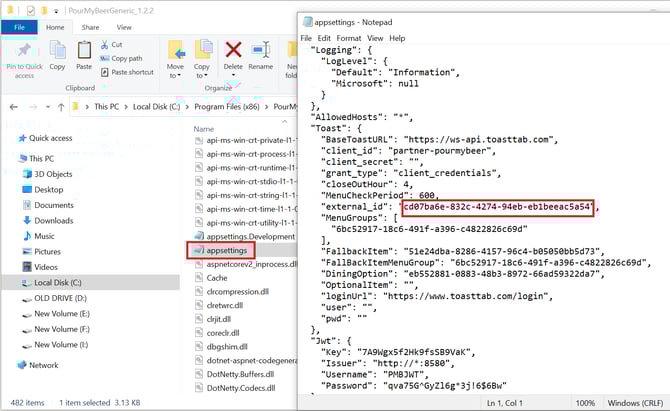
Task: Select the Cache folder in file list
Action: [x=216, y=277]
